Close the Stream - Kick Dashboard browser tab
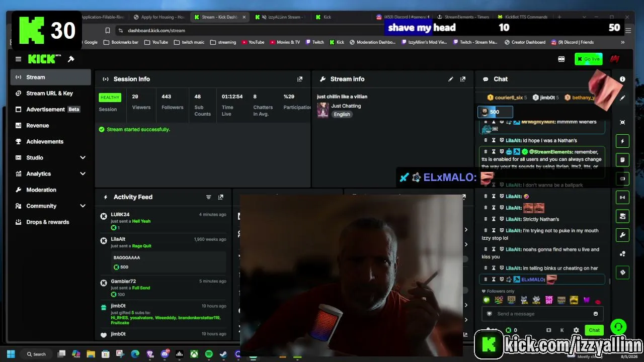 tap(244, 17)
